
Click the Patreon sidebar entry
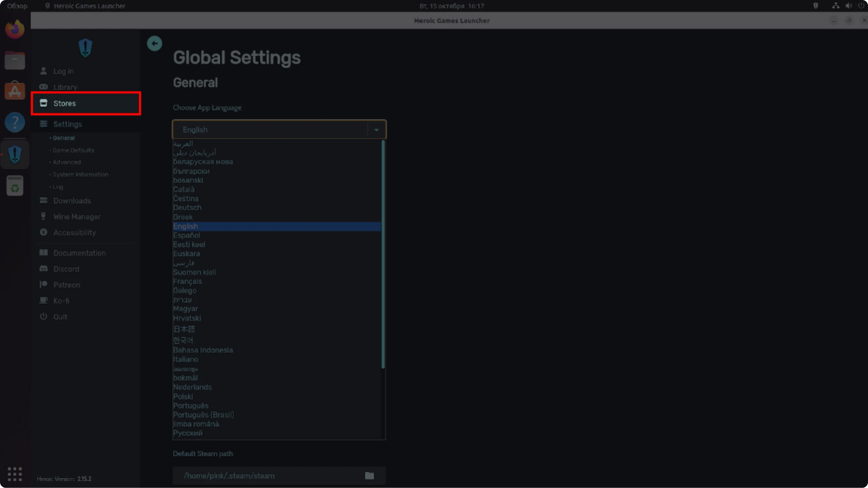(66, 285)
